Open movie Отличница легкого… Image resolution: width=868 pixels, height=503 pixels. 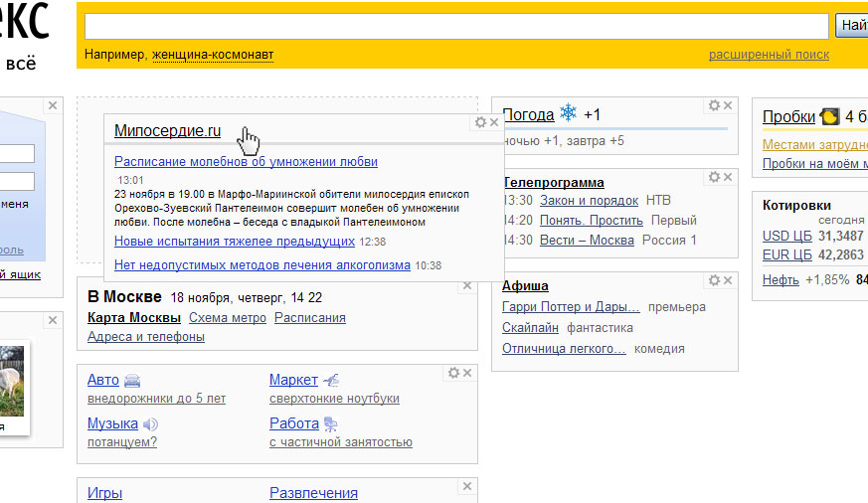tap(564, 349)
